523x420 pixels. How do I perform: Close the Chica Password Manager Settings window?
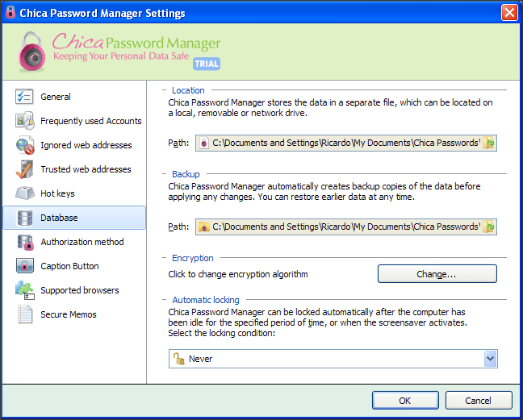(x=509, y=13)
